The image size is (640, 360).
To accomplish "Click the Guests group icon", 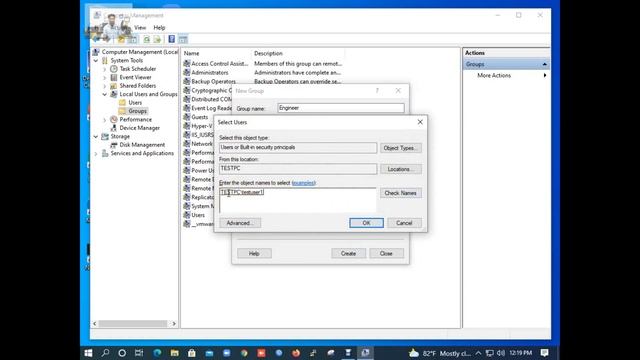I will pyautogui.click(x=187, y=117).
